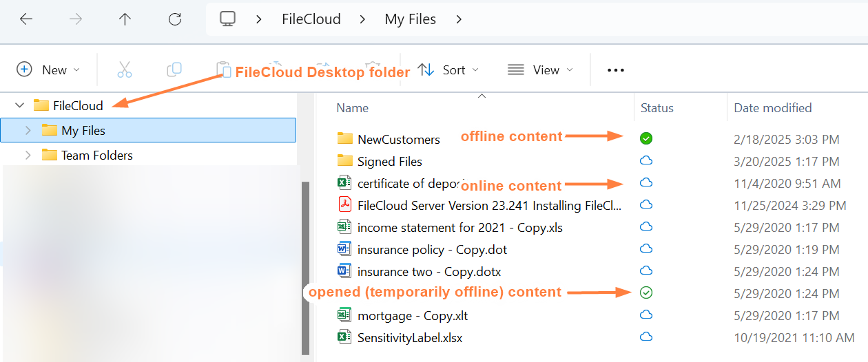Click cloud status icon for Signed Files
868x362 pixels.
pos(645,161)
